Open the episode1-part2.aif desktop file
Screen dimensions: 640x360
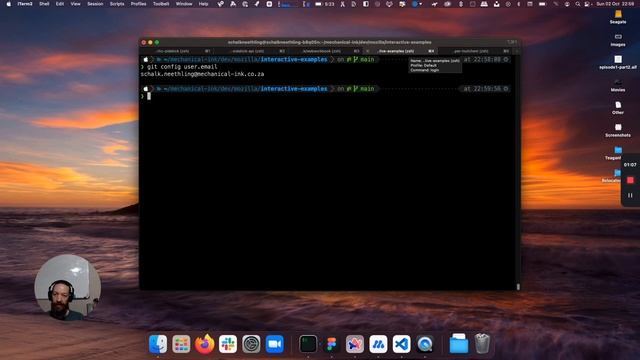tap(618, 62)
